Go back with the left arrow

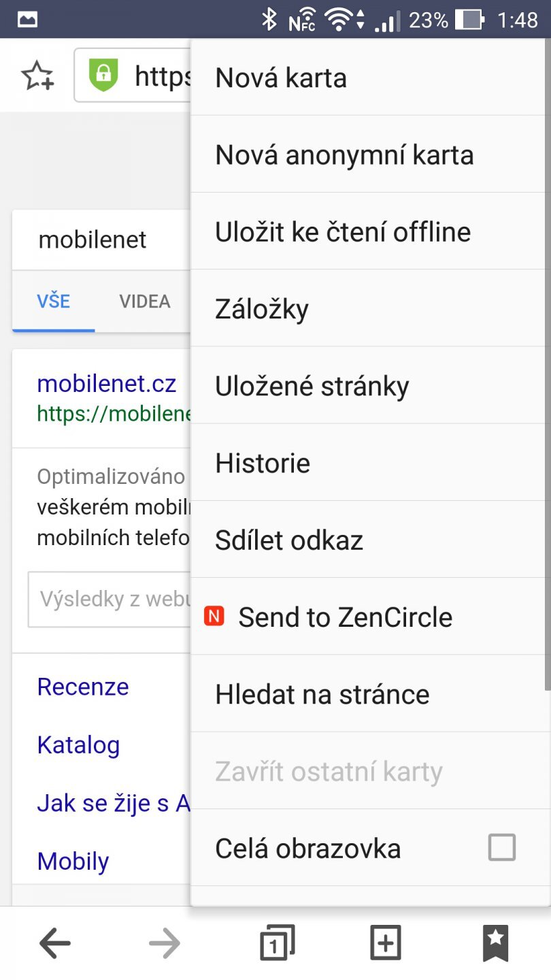tap(55, 943)
